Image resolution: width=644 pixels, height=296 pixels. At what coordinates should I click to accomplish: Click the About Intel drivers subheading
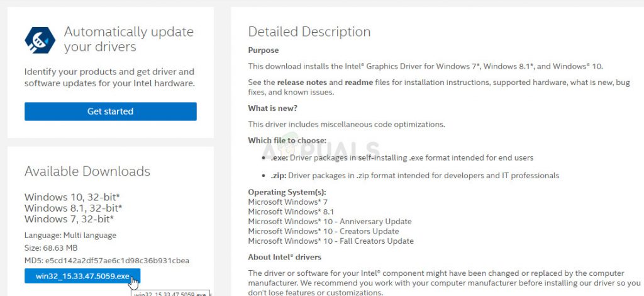[284, 257]
